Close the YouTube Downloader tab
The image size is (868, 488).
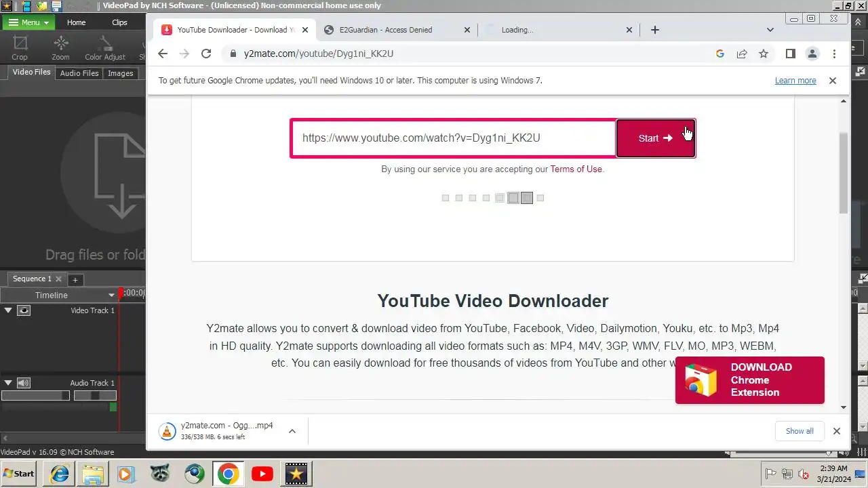(x=305, y=30)
